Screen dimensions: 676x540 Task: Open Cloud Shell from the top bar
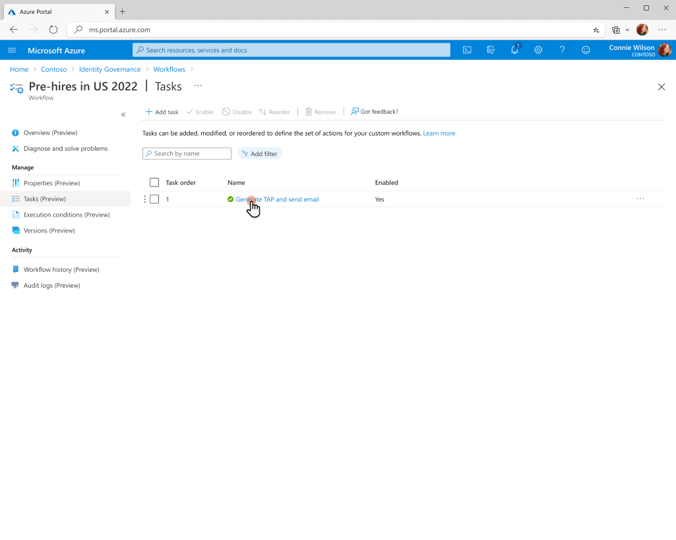point(467,50)
